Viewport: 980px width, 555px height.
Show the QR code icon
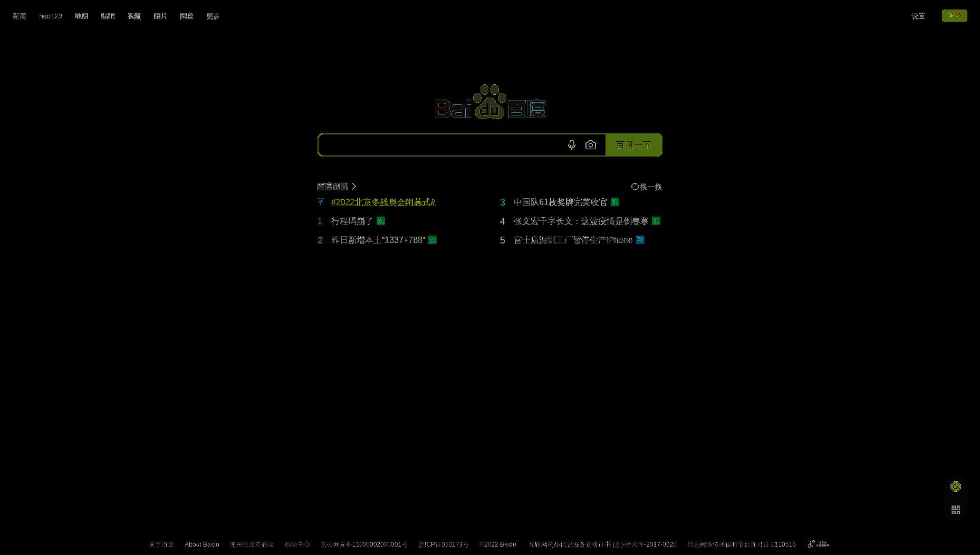pos(956,510)
